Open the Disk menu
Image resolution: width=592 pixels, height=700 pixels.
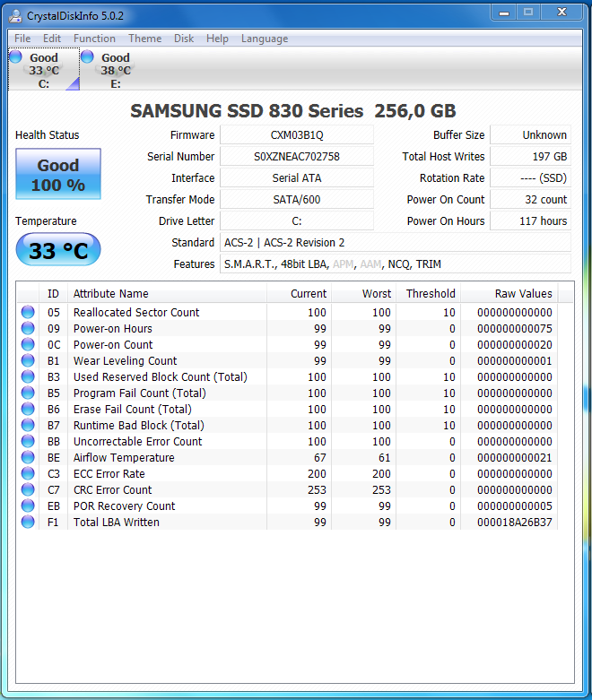tap(184, 39)
